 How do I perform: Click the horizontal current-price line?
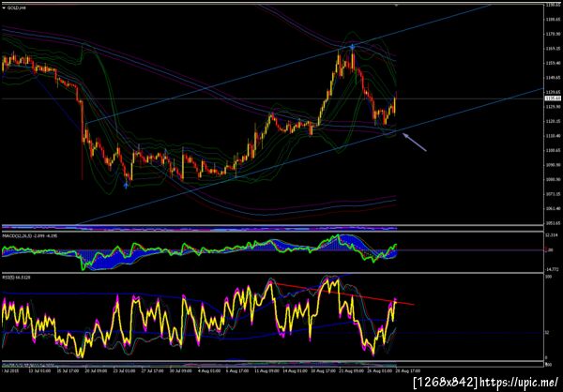[272, 98]
